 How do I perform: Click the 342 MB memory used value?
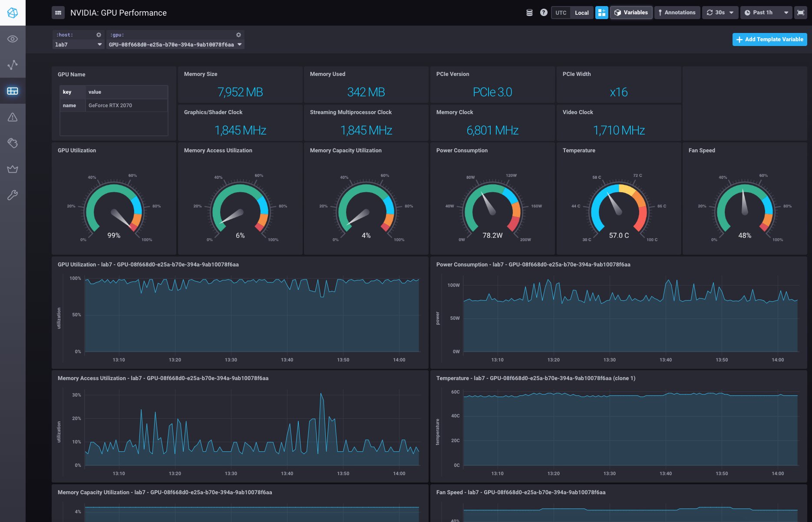[366, 92]
